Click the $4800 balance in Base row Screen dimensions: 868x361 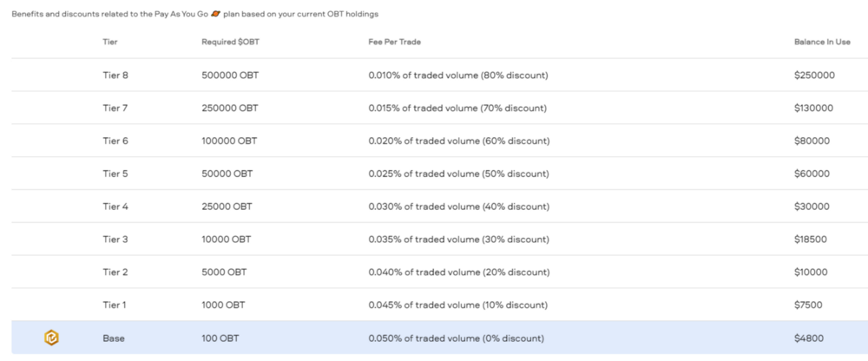click(809, 338)
